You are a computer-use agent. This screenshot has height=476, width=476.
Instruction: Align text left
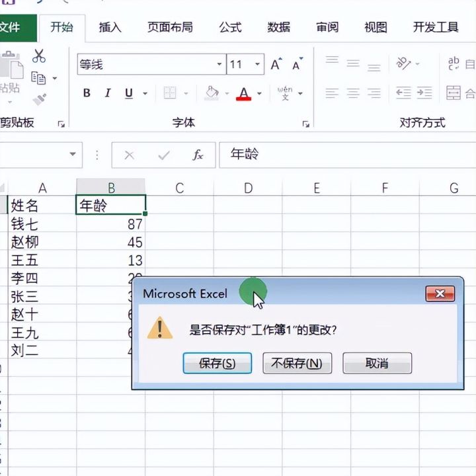[332, 93]
